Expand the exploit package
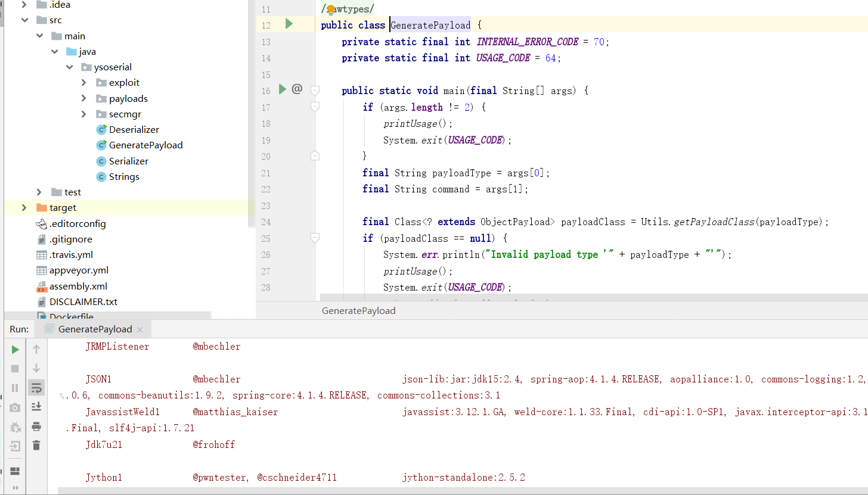This screenshot has width=868, height=495. pyautogui.click(x=84, y=83)
